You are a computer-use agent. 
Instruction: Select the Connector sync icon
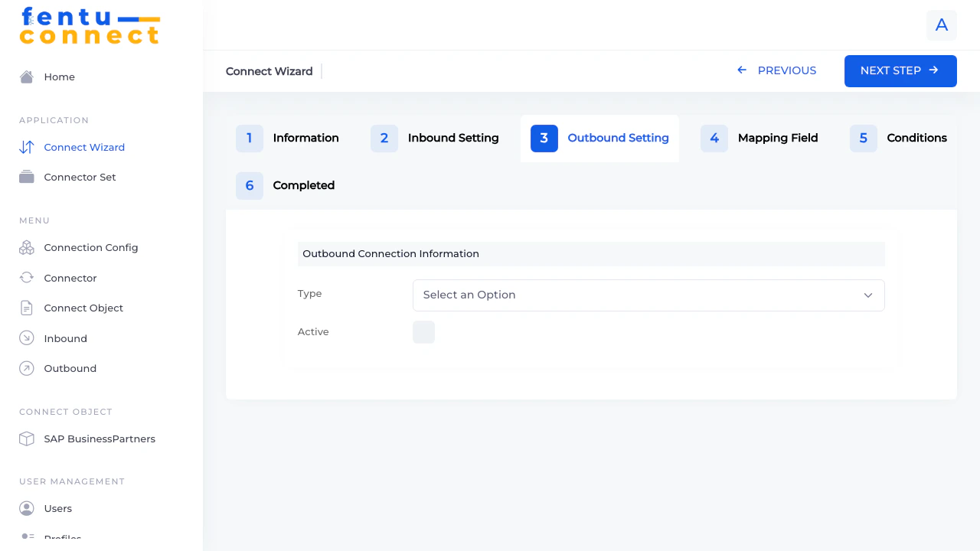(x=26, y=278)
